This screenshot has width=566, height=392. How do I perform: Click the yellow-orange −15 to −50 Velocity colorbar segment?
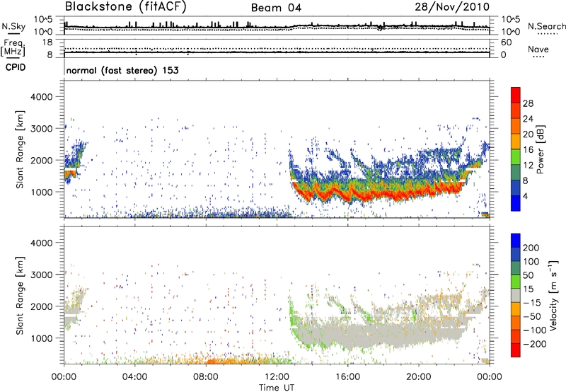(x=516, y=309)
